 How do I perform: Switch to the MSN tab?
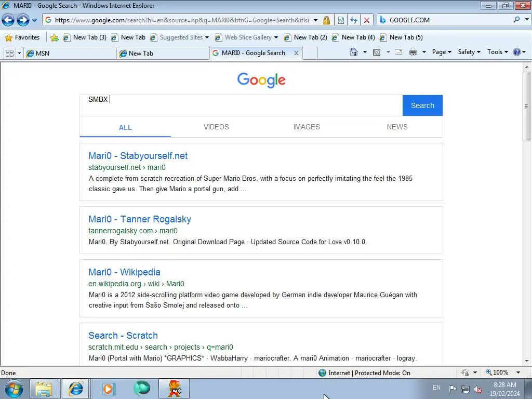[x=70, y=54]
